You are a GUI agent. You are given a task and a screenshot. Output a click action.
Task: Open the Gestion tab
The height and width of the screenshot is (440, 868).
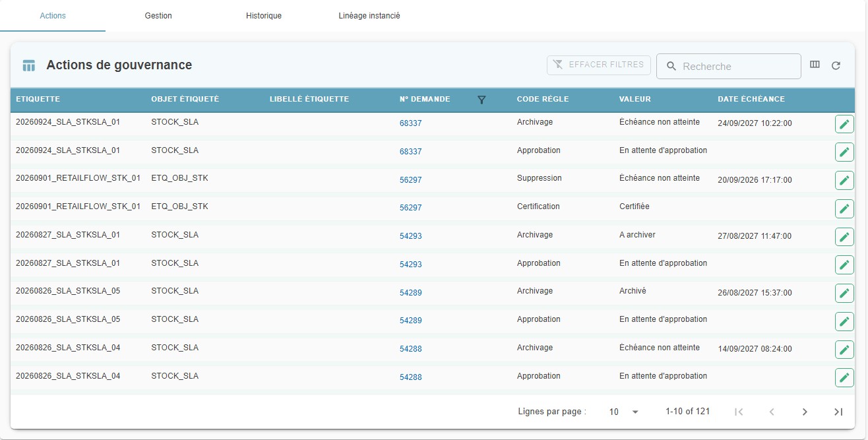click(158, 16)
